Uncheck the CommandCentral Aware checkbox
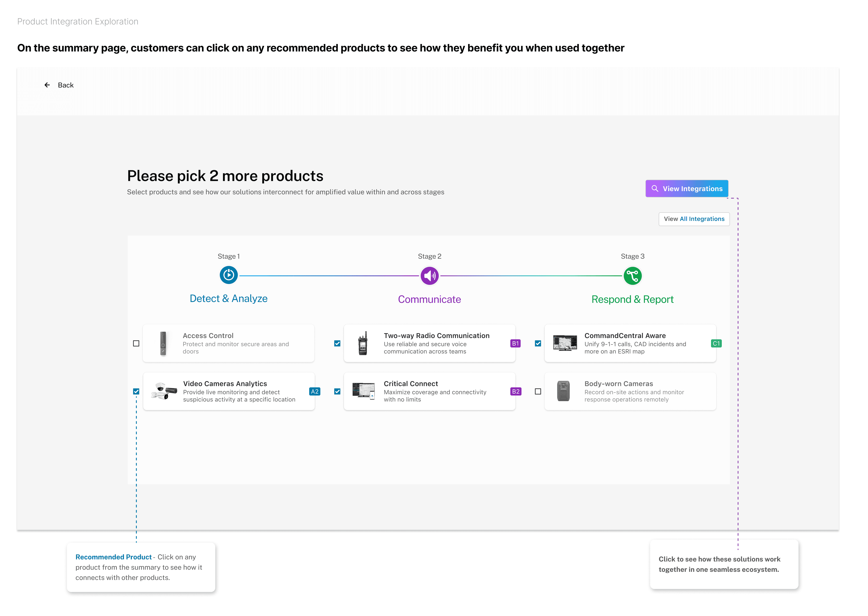868x616 pixels. pos(538,343)
